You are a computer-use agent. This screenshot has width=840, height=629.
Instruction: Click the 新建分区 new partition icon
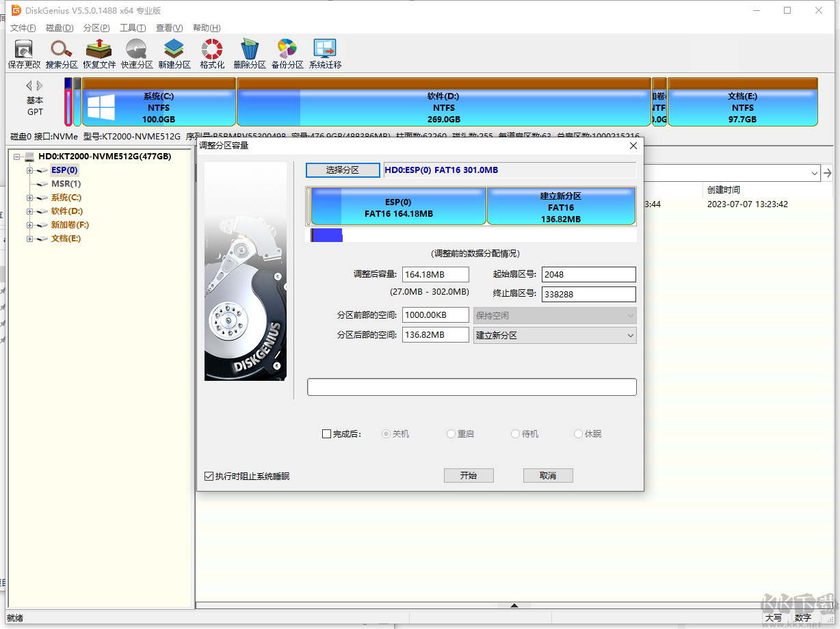(174, 54)
